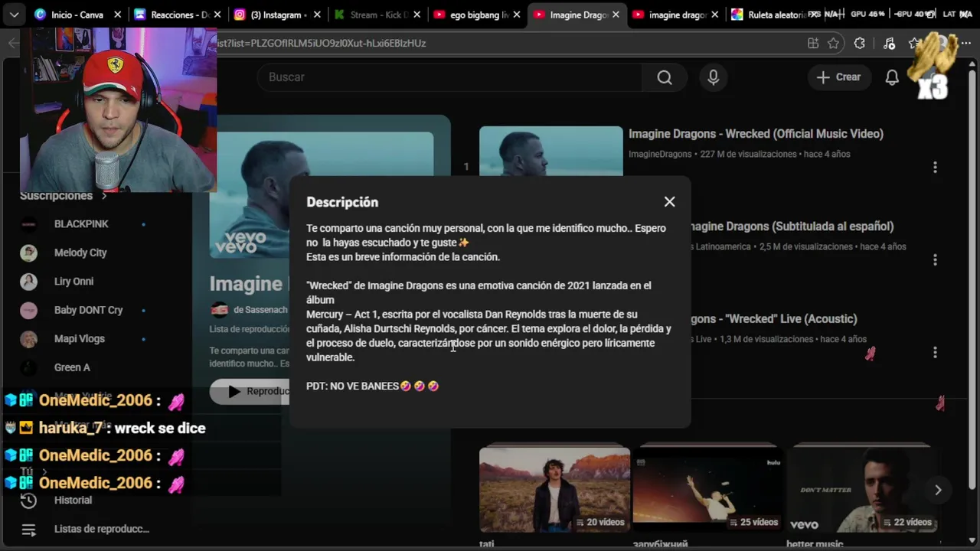Open the Wrecked Subtitulada al español title
The height and width of the screenshot is (551, 980).
tap(792, 227)
